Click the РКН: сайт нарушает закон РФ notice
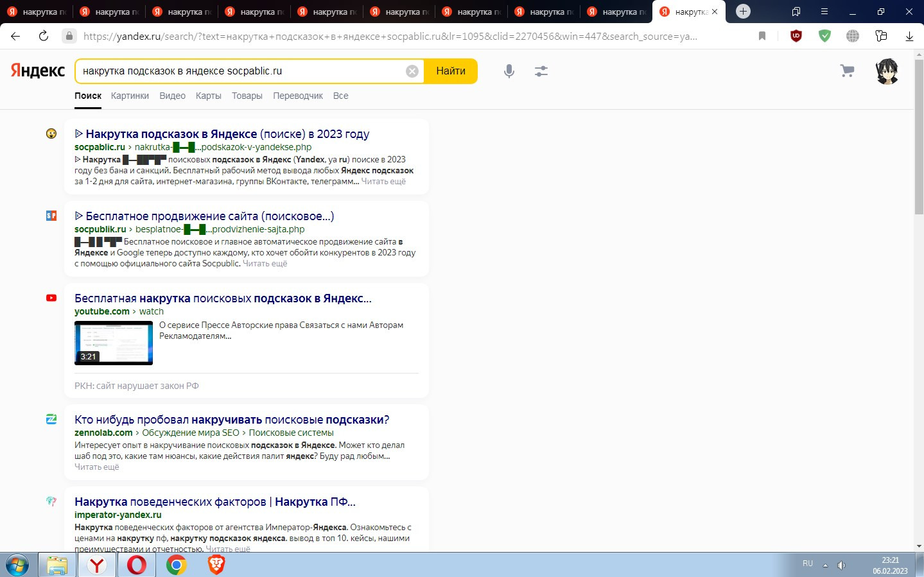 point(137,386)
